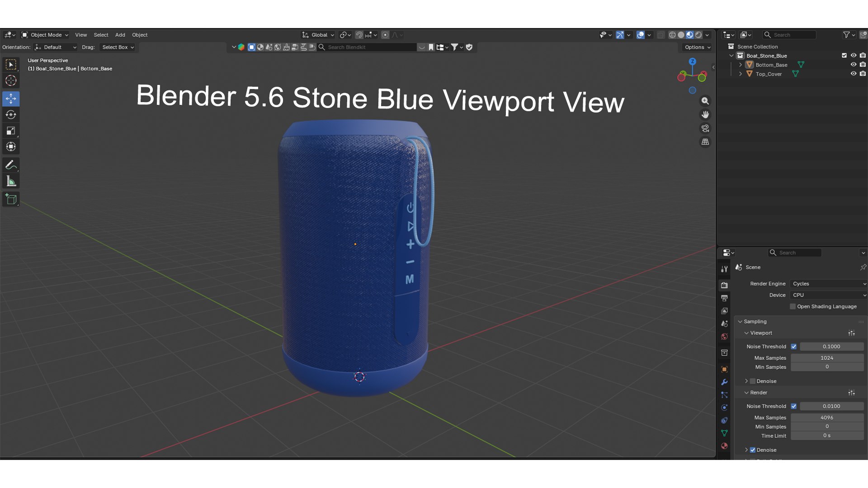Activate the Scale tool
The height and width of the screenshot is (488, 868).
tap(11, 131)
